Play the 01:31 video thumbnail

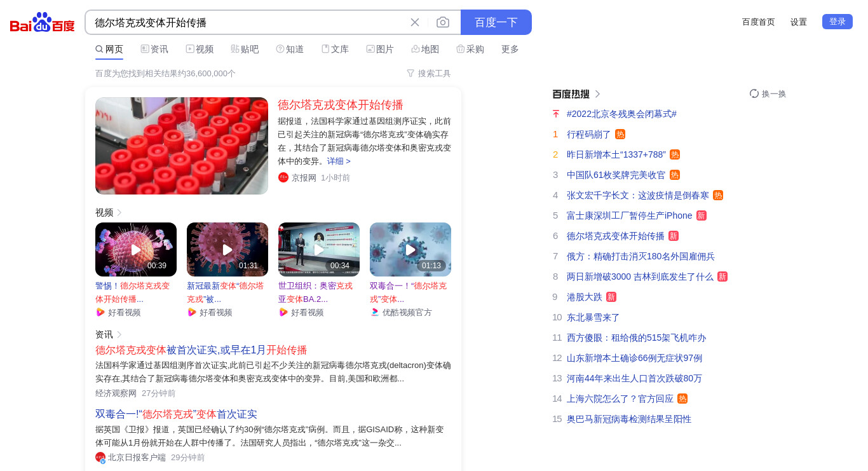click(227, 249)
